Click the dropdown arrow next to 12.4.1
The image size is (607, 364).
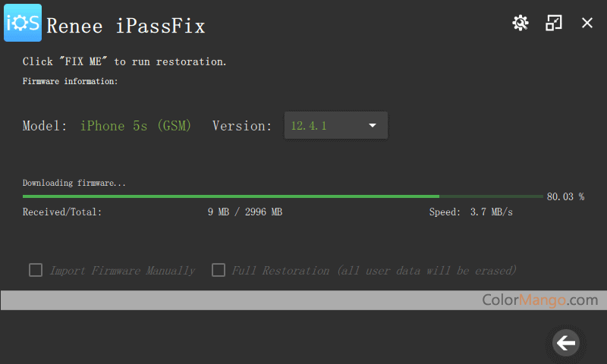pos(373,126)
